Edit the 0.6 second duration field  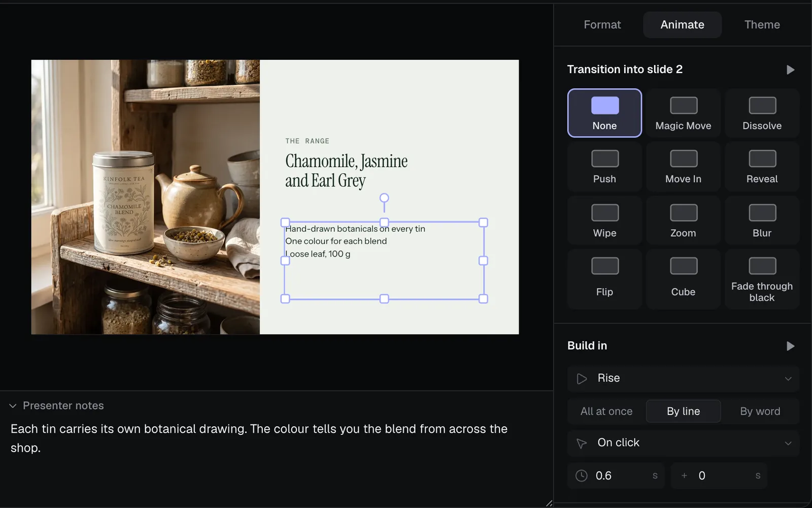[x=616, y=476]
